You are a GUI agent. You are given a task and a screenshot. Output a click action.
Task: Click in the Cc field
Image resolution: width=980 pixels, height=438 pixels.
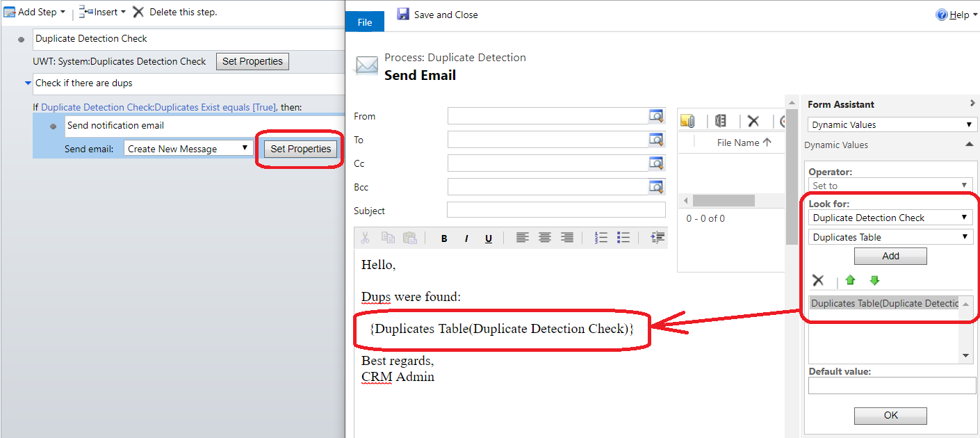(548, 163)
